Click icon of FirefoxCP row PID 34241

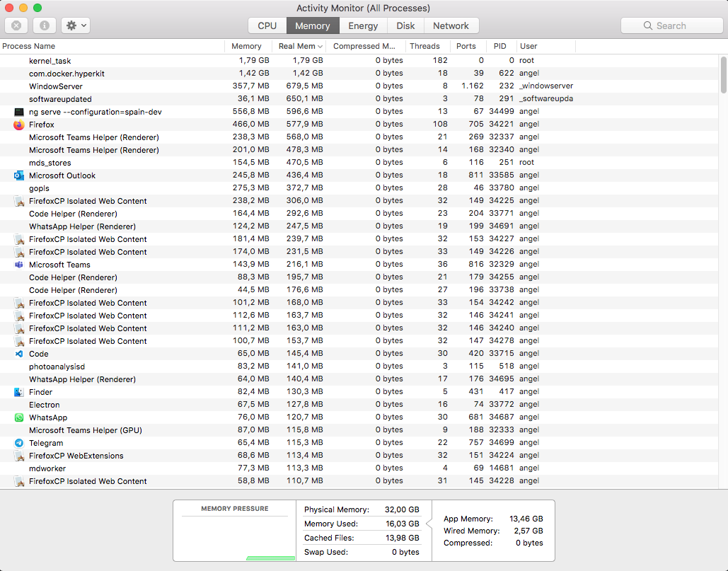pyautogui.click(x=19, y=316)
